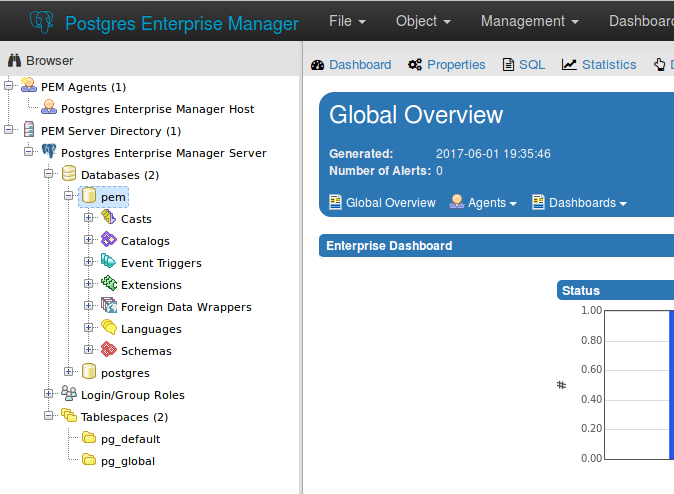Click the blue bar in Status chart
This screenshot has height=494, width=674.
pos(671,385)
